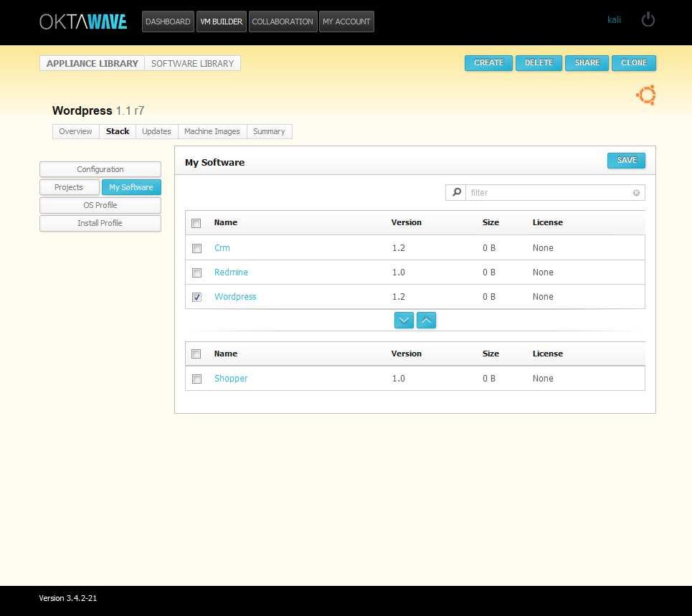Click version 1.2 in the Crm row

tap(398, 248)
